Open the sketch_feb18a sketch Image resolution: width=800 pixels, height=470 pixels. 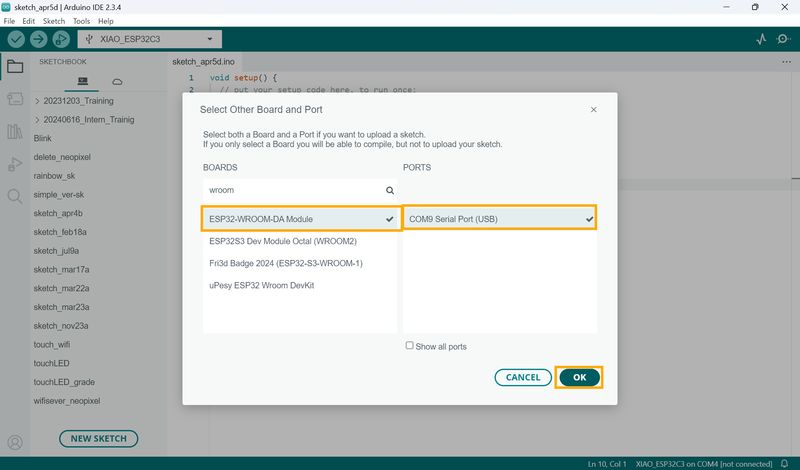coord(60,232)
